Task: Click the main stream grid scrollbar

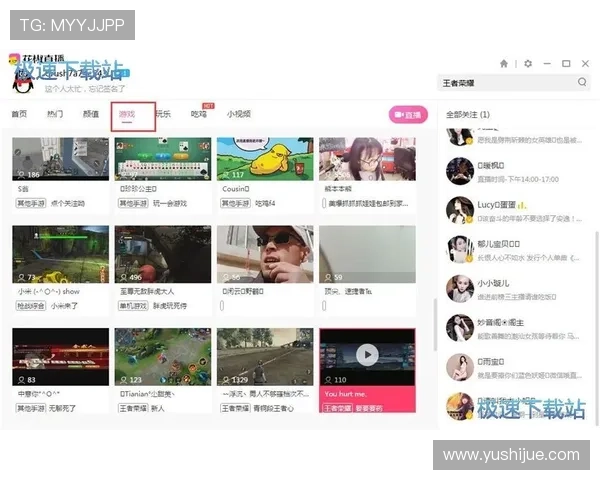Action: 435,325
